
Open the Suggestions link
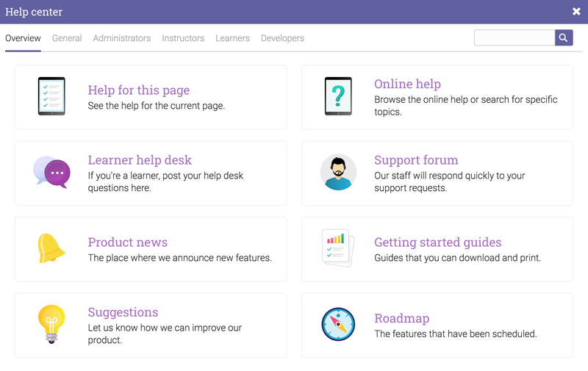coord(123,312)
